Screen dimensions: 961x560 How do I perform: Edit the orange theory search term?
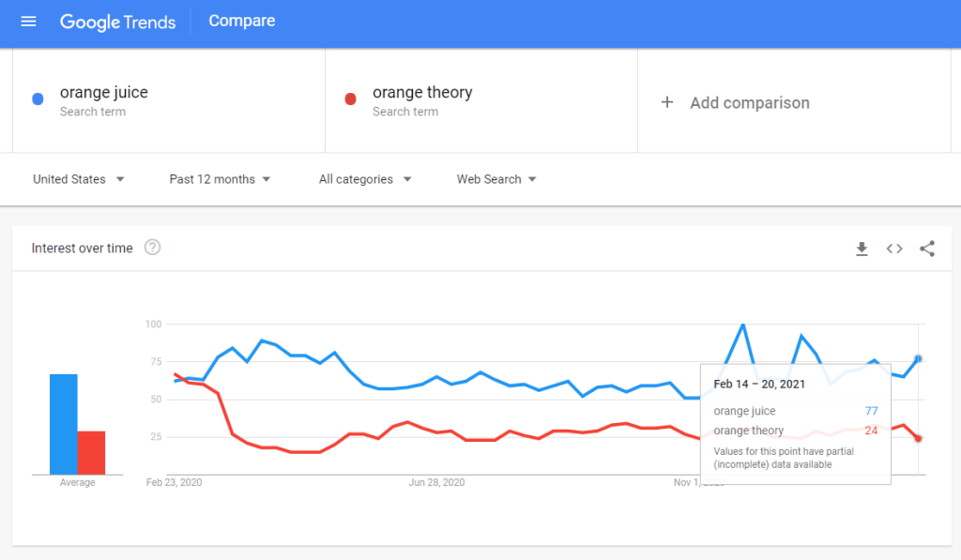[422, 93]
